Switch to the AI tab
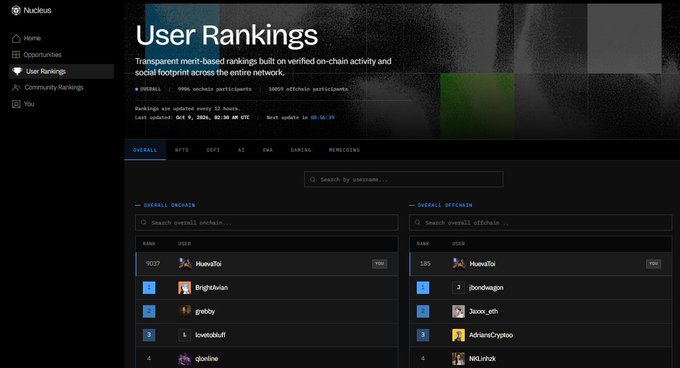This screenshot has height=368, width=680. coord(241,150)
